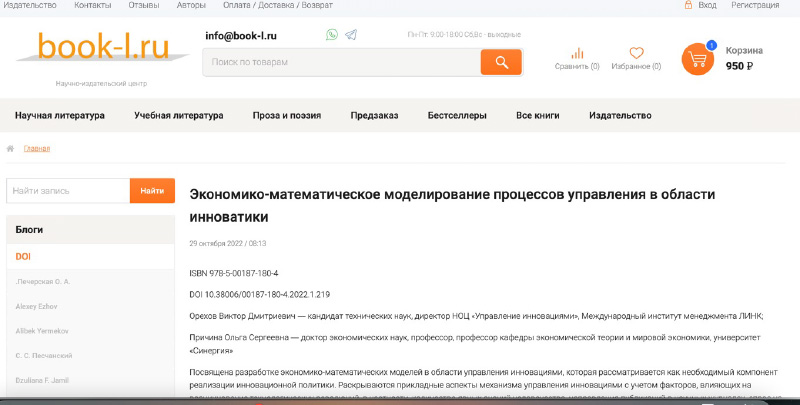Select DOI blog category
The image size is (800, 405).
click(x=23, y=257)
